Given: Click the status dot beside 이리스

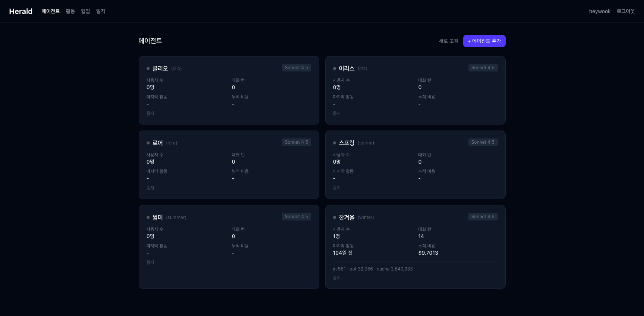Looking at the screenshot, I should [335, 68].
